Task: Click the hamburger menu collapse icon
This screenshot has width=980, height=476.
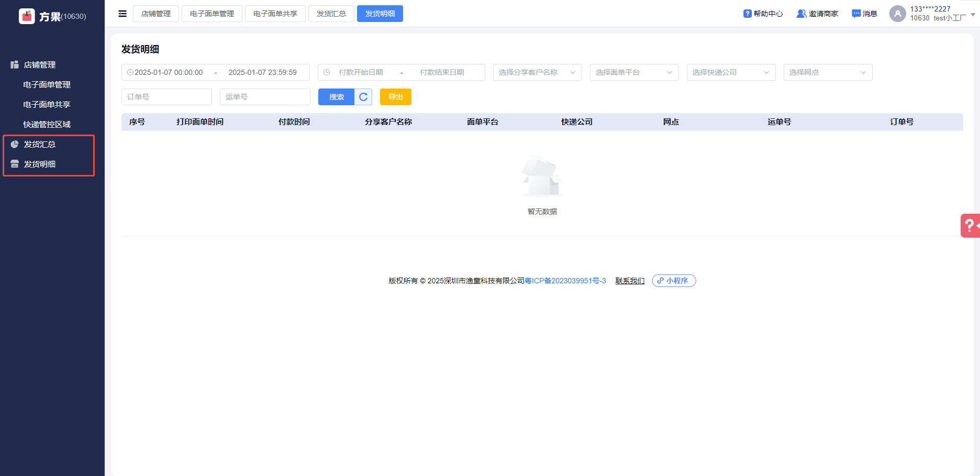Action: tap(122, 14)
